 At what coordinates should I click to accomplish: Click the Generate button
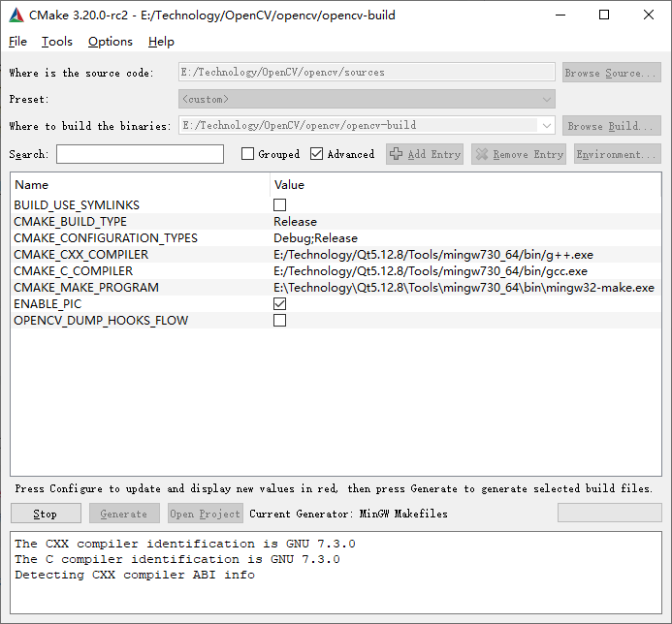tap(124, 514)
